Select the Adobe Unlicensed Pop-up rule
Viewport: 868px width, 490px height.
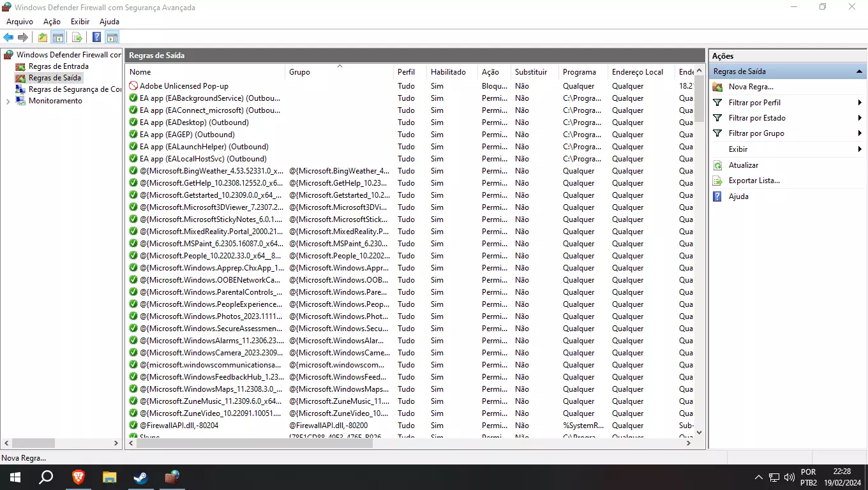[x=184, y=86]
